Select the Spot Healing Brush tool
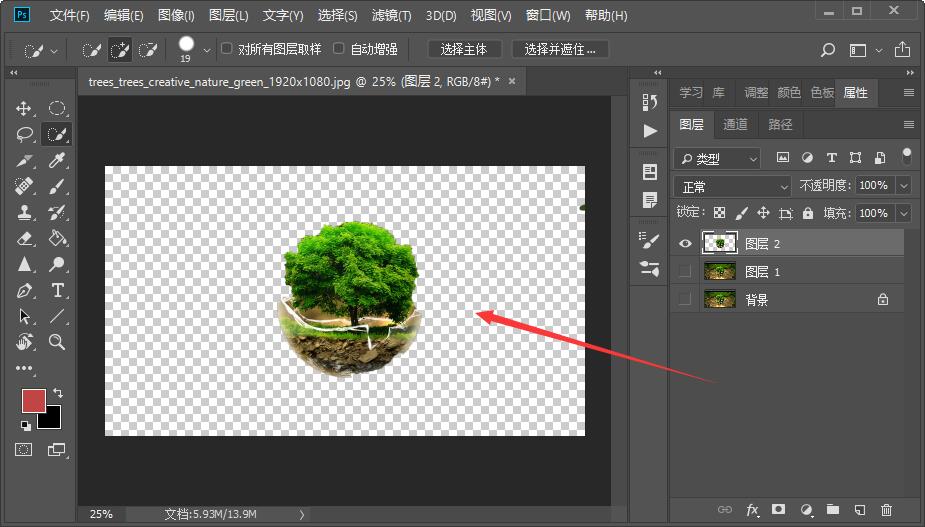Screen dimensions: 925x527 click(24, 186)
